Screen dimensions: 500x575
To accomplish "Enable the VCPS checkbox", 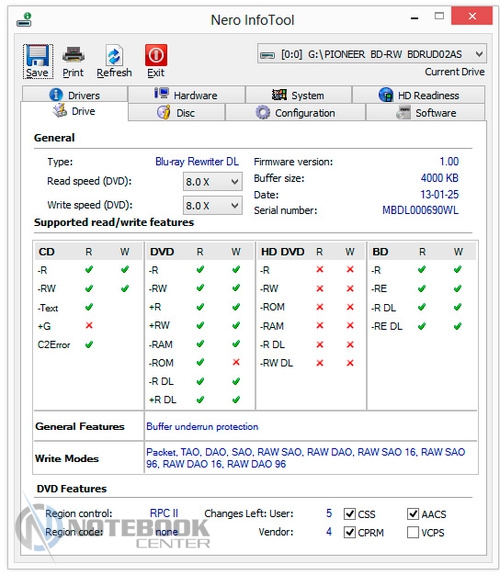I will [413, 532].
